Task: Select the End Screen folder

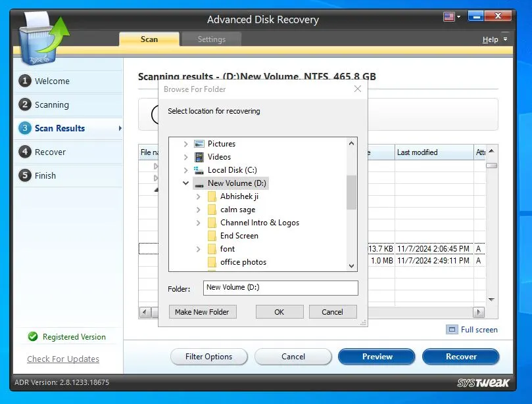Action: (239, 236)
